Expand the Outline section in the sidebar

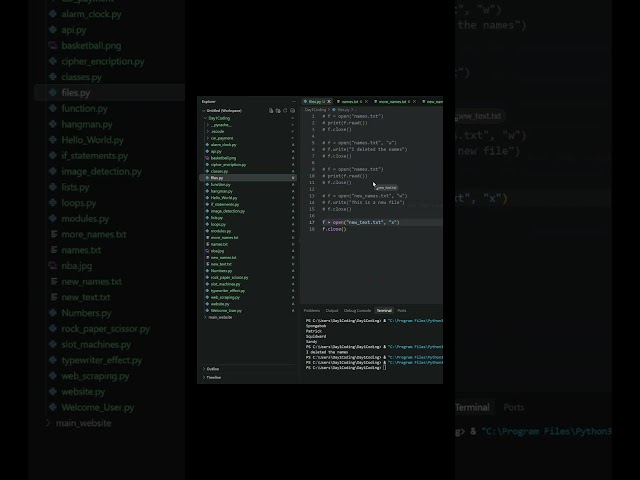tap(204, 369)
